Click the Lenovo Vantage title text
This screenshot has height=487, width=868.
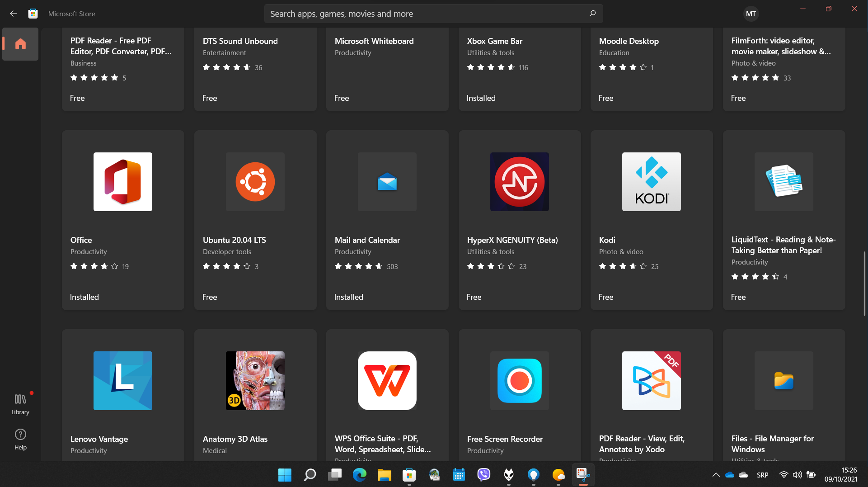tap(99, 439)
